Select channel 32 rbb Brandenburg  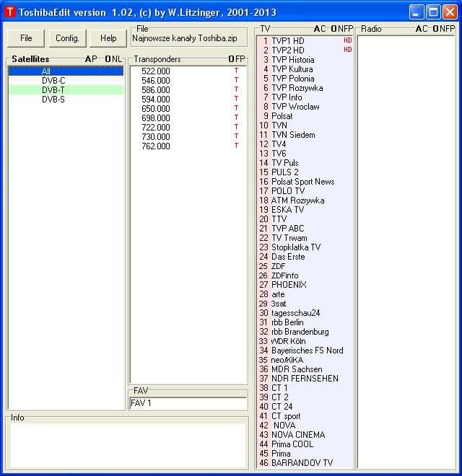305,332
